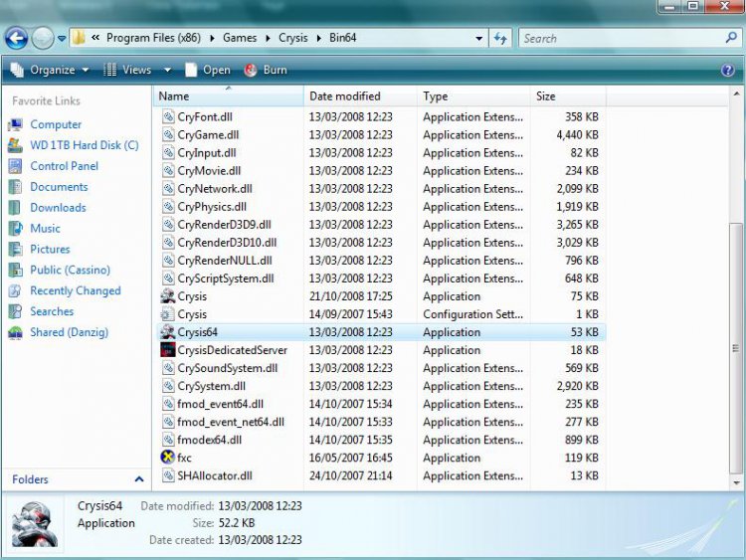Viewport: 746px width, 560px height.
Task: Refresh the folder view
Action: (500, 38)
